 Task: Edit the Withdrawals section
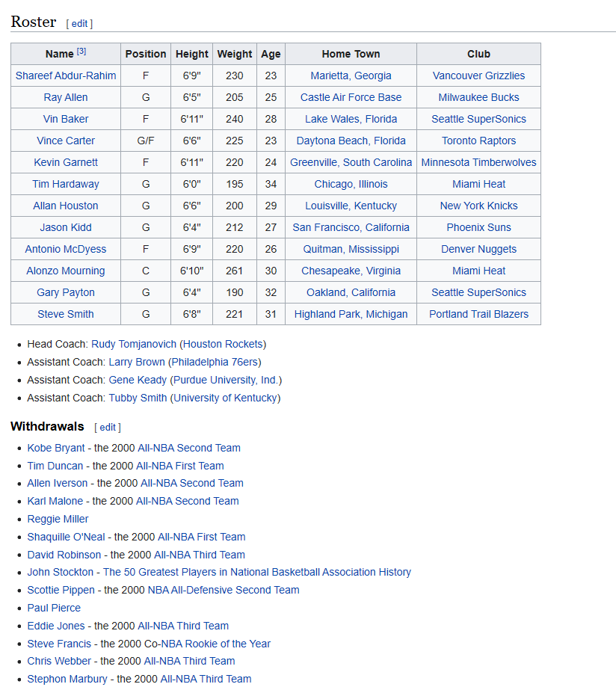point(108,427)
